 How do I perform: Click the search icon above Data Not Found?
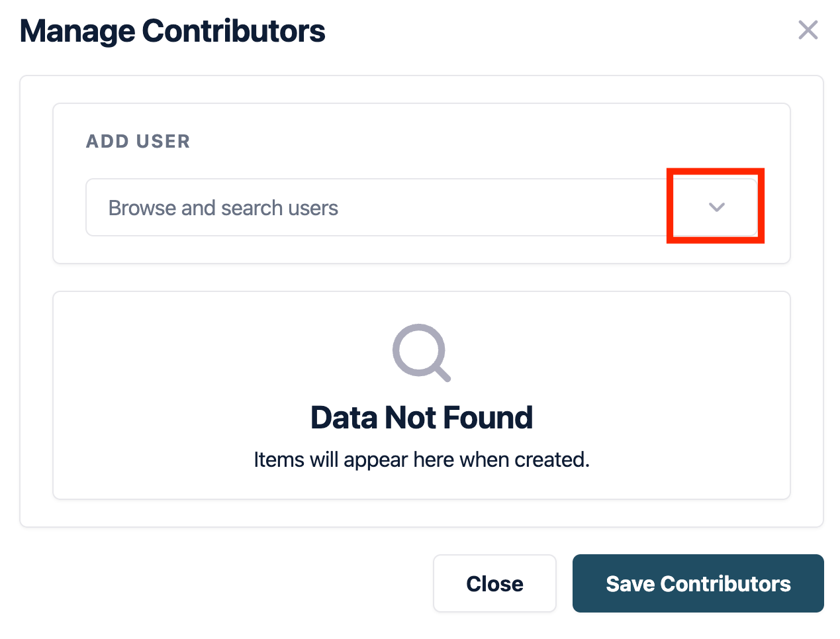pos(421,352)
